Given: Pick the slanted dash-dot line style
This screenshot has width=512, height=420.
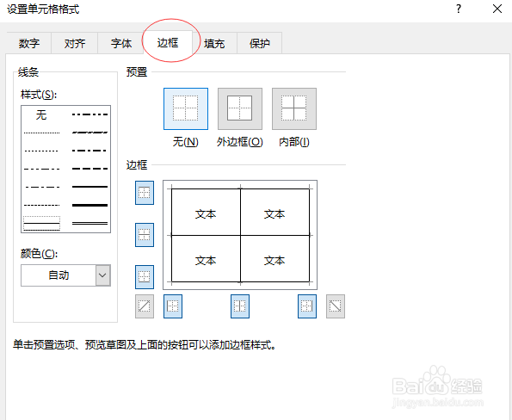Looking at the screenshot, I should pos(89,133).
